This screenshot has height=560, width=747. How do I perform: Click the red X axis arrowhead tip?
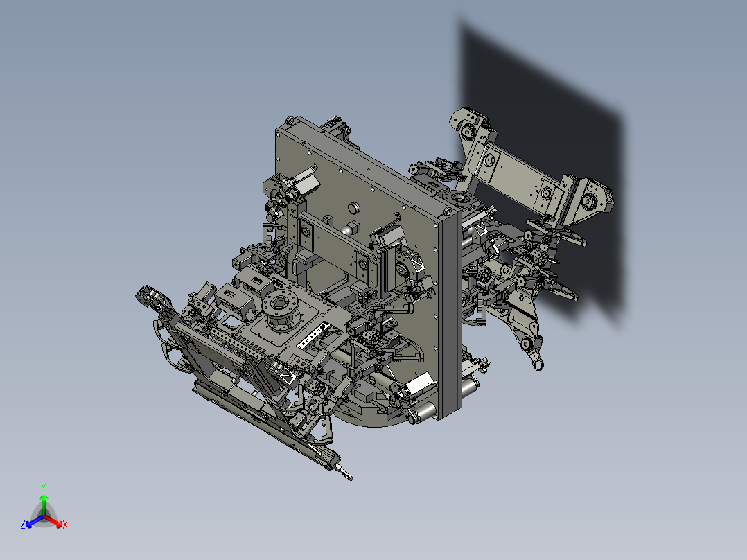point(60,525)
